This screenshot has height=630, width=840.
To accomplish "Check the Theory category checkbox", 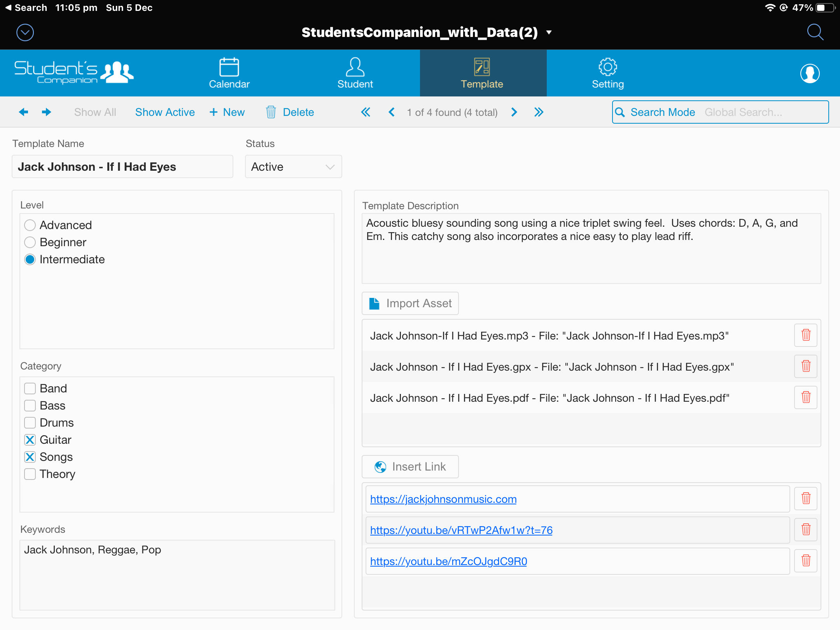I will 30,474.
